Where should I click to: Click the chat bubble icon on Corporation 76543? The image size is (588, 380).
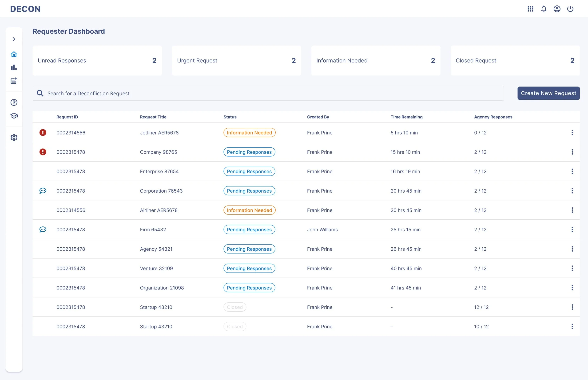click(x=43, y=191)
